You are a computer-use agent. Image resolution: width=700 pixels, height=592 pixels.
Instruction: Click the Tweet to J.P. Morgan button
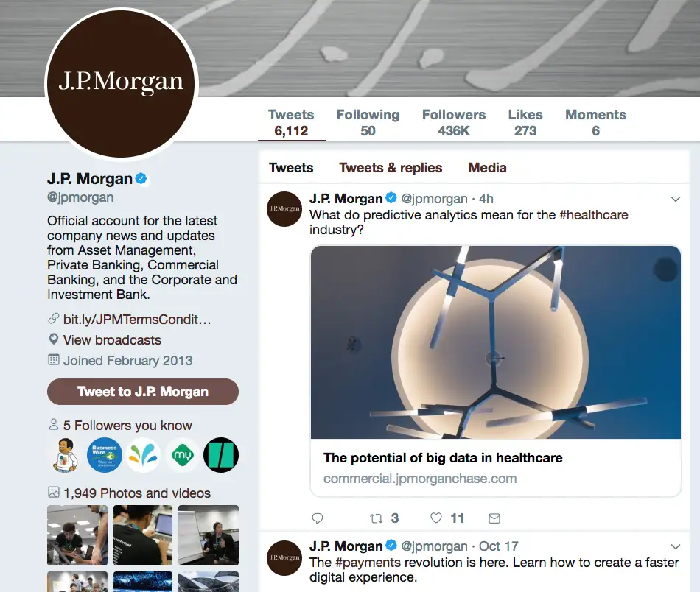143,392
